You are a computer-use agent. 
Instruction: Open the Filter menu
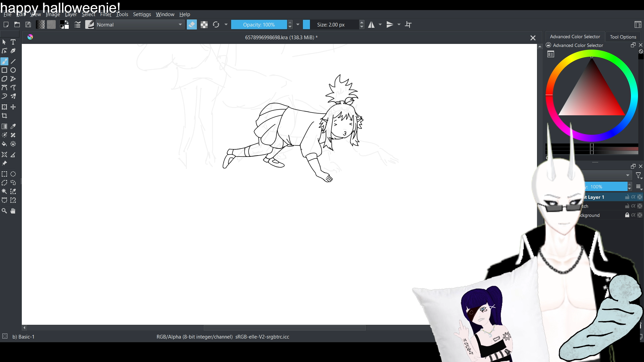point(106,14)
